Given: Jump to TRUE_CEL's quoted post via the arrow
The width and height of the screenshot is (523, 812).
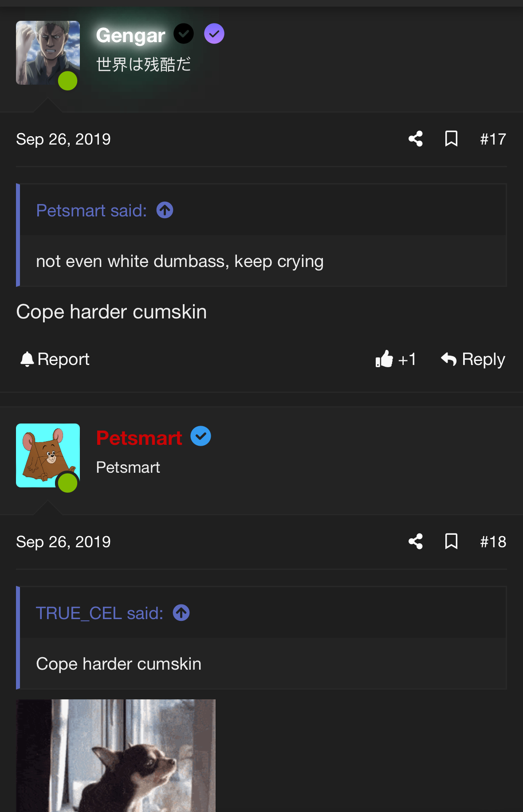Looking at the screenshot, I should tap(181, 613).
